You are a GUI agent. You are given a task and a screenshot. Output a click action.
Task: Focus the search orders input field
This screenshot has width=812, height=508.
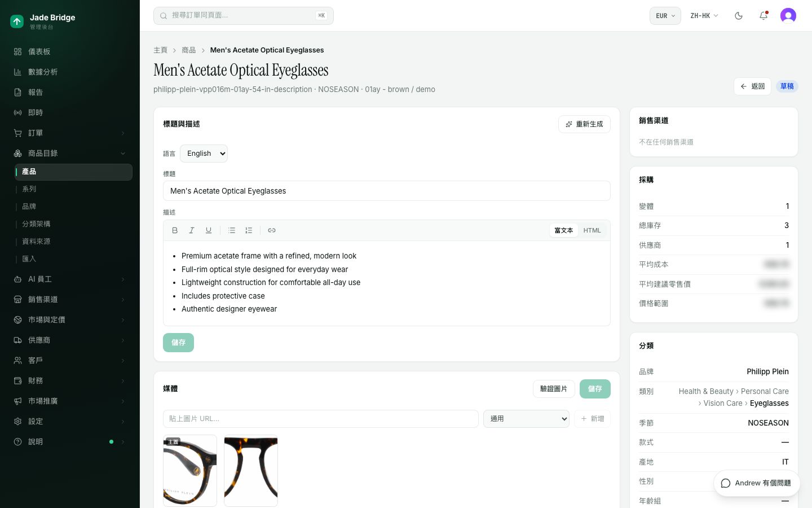(x=244, y=16)
